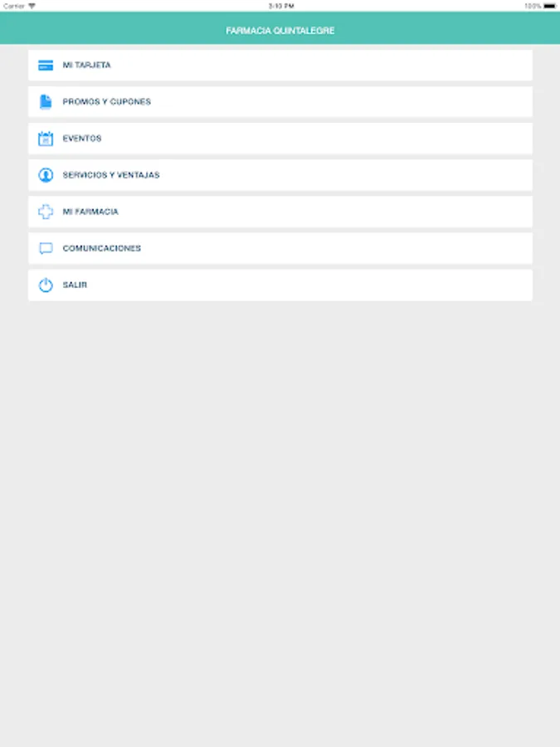
Task: Select the EVENTOS menu row
Action: pos(280,139)
